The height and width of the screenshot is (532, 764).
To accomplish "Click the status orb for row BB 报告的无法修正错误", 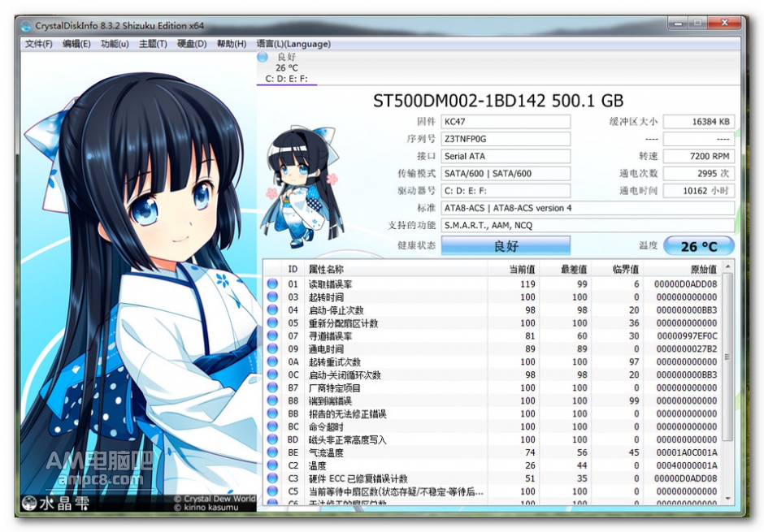I will [272, 413].
